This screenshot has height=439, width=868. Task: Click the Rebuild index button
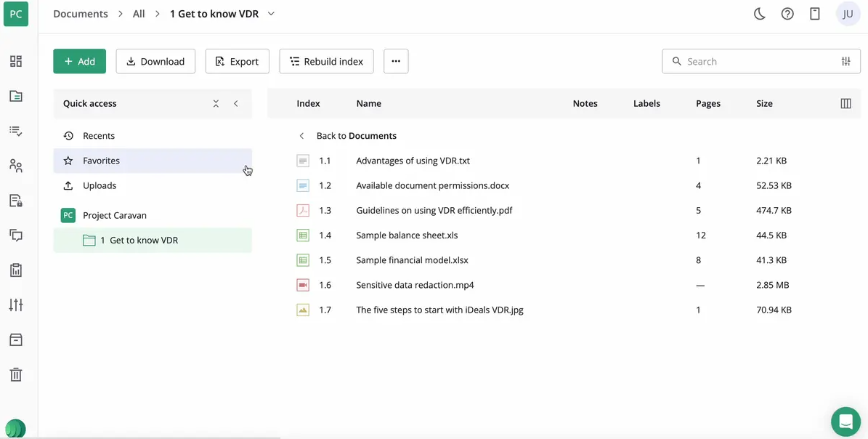tap(326, 61)
